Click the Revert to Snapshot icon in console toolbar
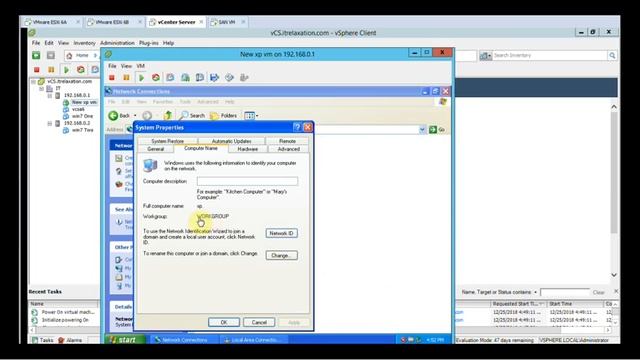Image resolution: width=640 pixels, height=360 pixels. 185,78
